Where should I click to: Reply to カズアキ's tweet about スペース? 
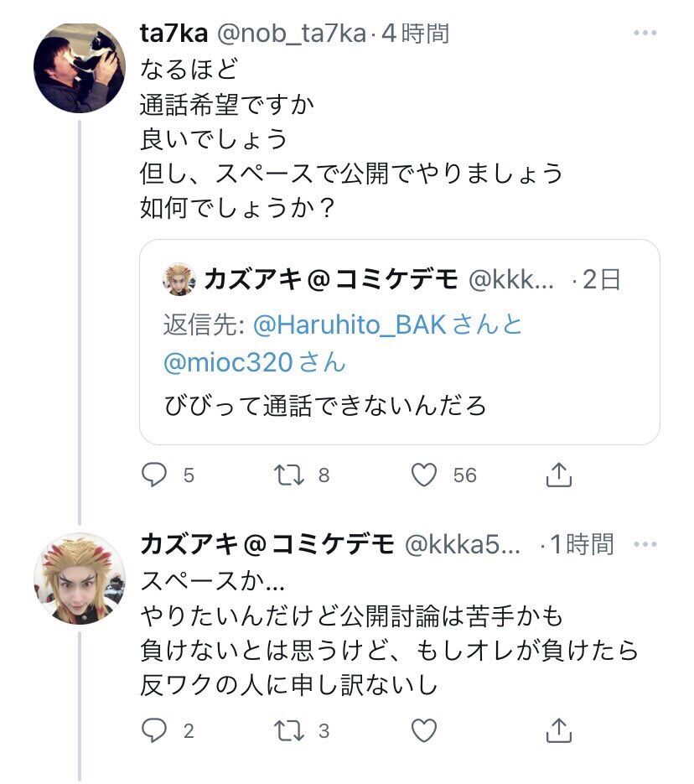pyautogui.click(x=154, y=730)
